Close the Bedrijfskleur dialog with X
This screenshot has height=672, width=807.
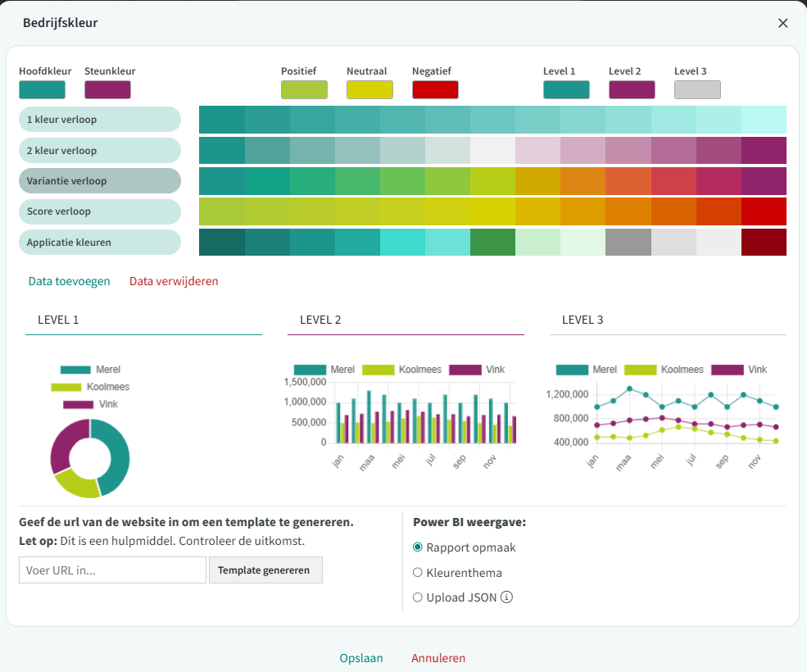[x=782, y=23]
